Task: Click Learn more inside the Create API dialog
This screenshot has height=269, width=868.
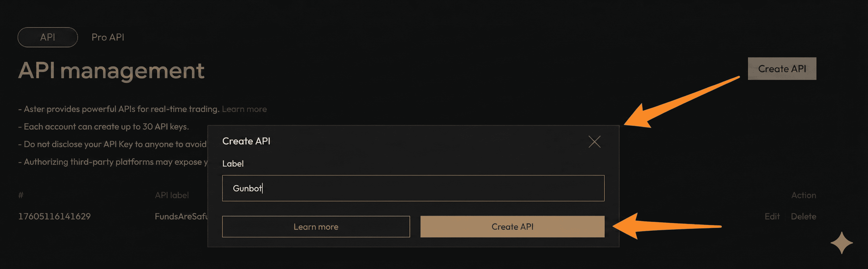Action: [x=316, y=227]
